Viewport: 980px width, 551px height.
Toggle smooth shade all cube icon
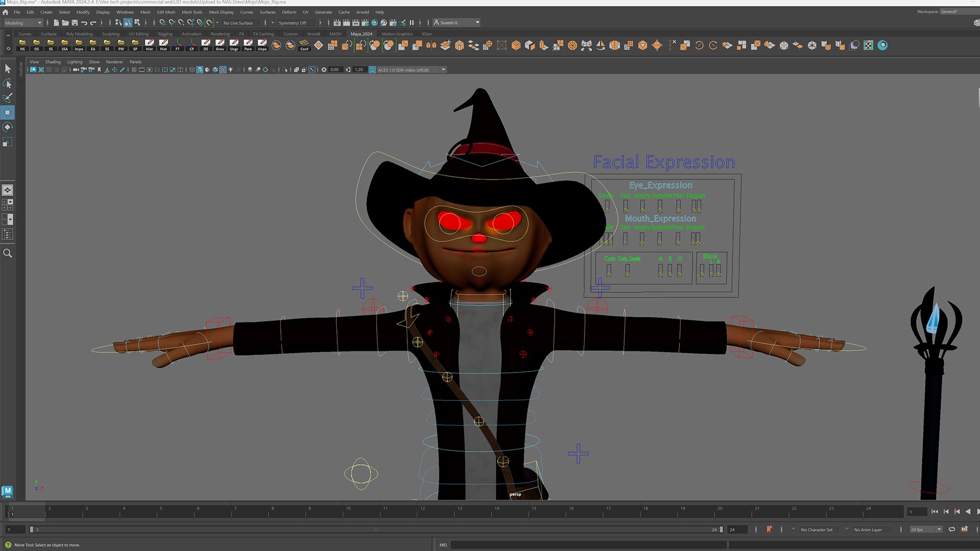[x=200, y=70]
